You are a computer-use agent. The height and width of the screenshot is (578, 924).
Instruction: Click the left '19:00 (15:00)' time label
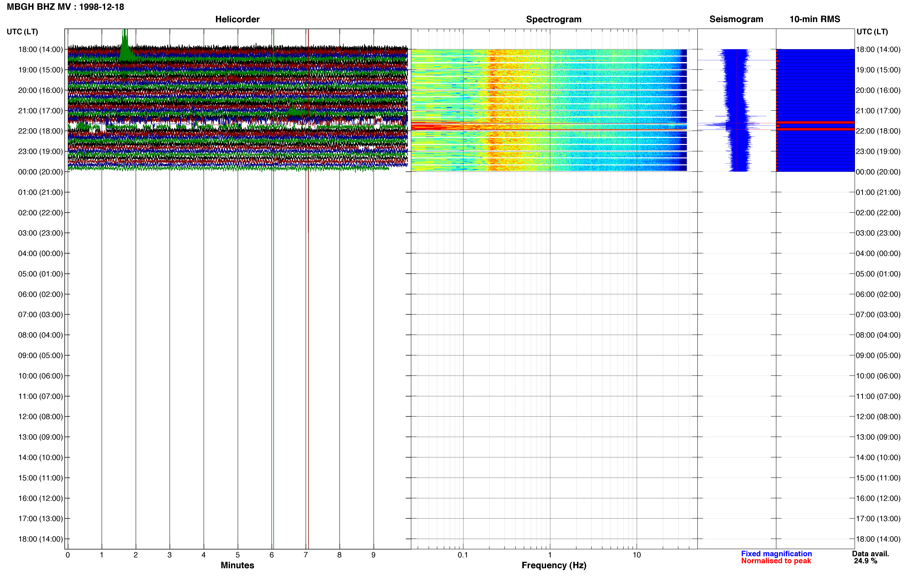coord(41,70)
